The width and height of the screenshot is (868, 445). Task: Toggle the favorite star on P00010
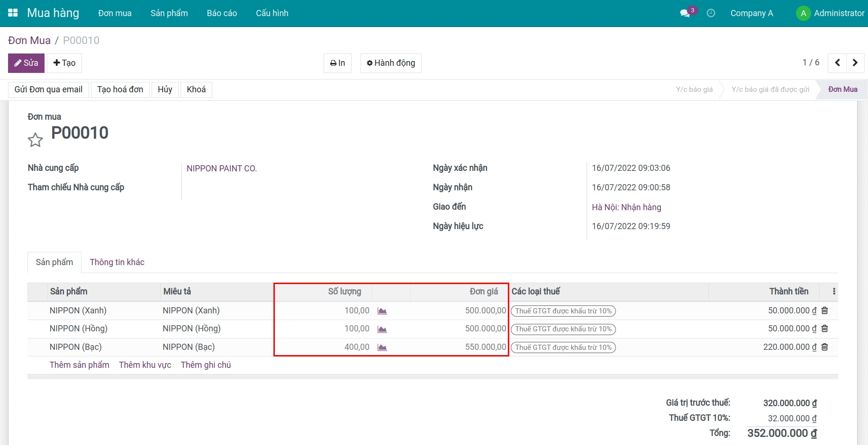[35, 140]
